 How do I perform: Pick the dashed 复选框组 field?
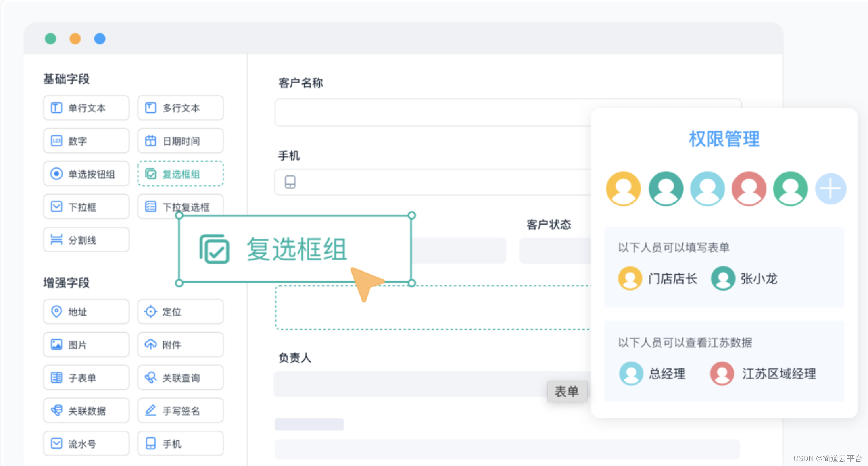pyautogui.click(x=180, y=174)
